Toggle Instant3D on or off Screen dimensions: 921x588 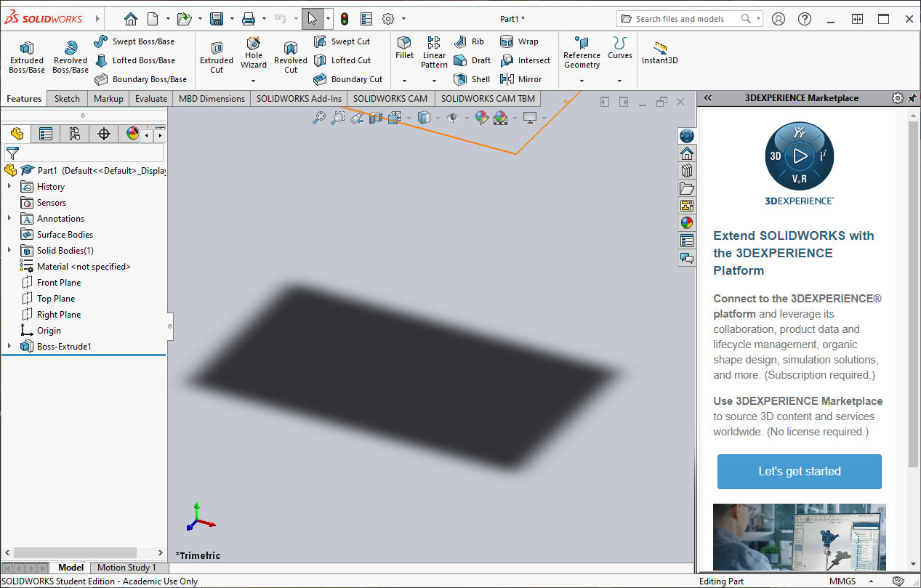pyautogui.click(x=660, y=52)
